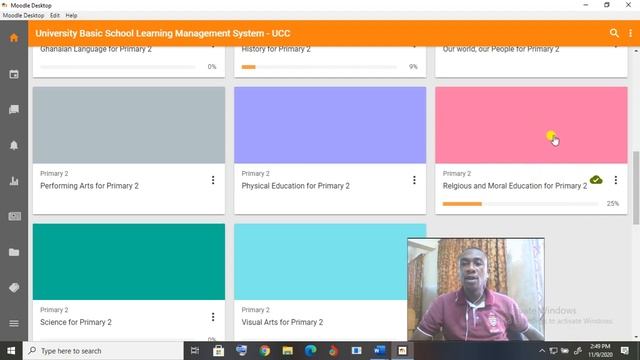Open the Help menu
640x360 pixels.
coord(71,16)
